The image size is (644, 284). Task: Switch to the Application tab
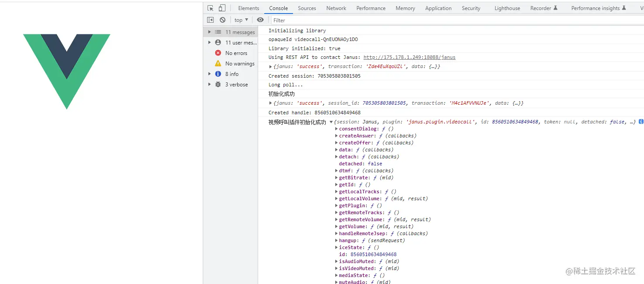click(438, 8)
